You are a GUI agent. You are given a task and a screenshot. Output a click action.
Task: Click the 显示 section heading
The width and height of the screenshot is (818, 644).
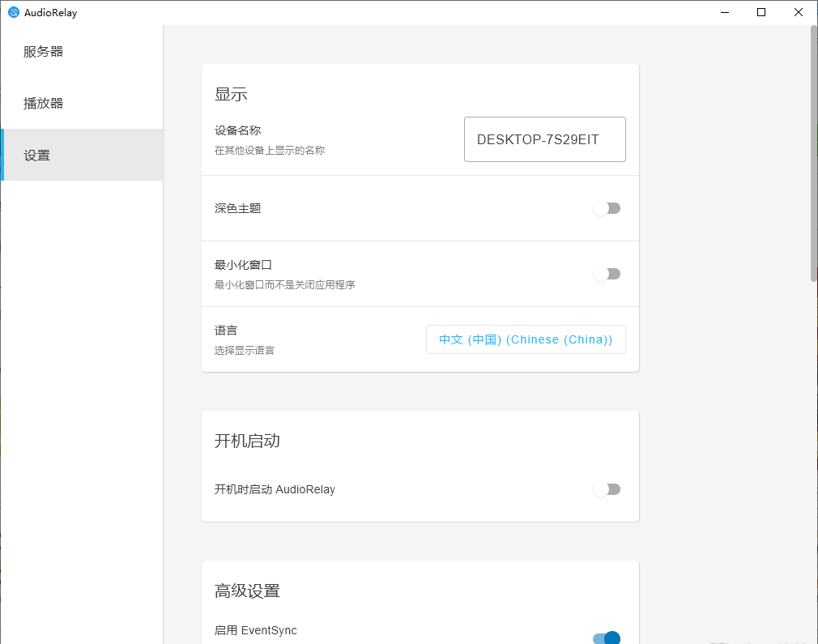(231, 95)
